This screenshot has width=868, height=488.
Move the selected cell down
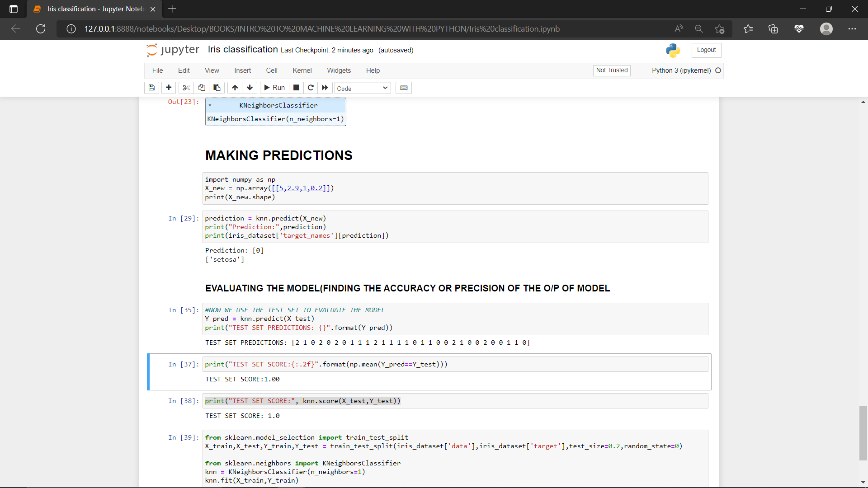pos(250,88)
